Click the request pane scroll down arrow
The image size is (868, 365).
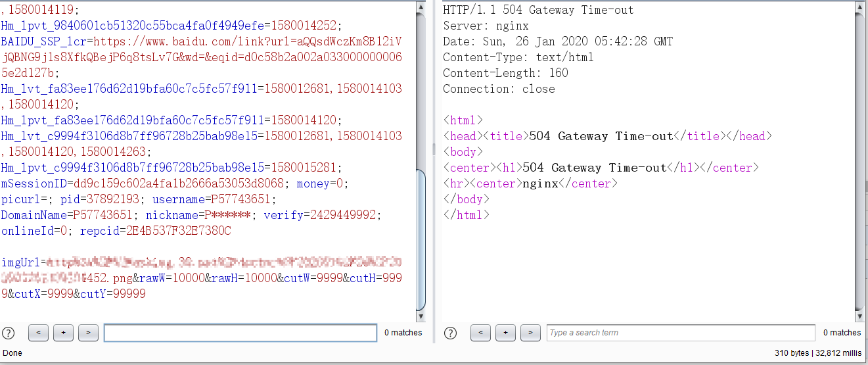point(421,316)
